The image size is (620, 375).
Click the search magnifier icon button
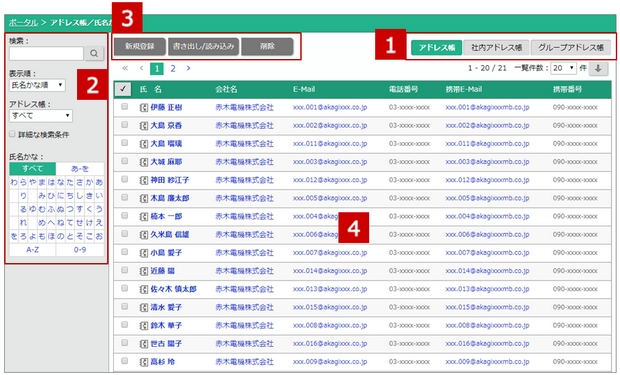coord(94,53)
